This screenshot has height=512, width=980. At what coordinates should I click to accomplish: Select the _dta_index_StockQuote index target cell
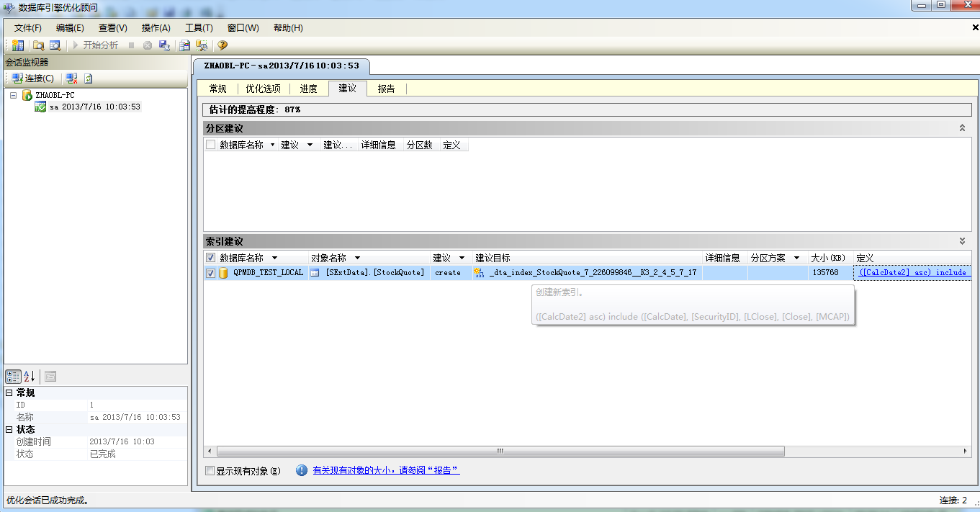point(587,273)
